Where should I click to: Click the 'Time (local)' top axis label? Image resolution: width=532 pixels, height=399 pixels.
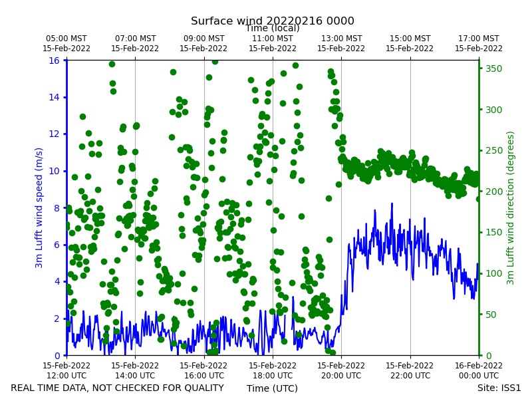pos(273,28)
